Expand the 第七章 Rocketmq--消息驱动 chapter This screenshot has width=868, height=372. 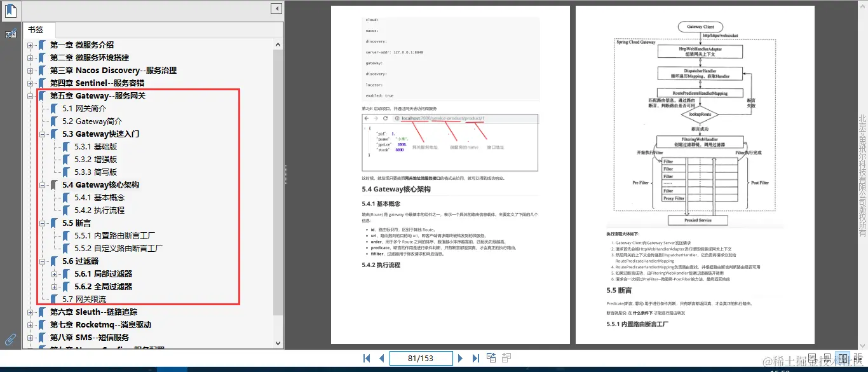(29, 324)
